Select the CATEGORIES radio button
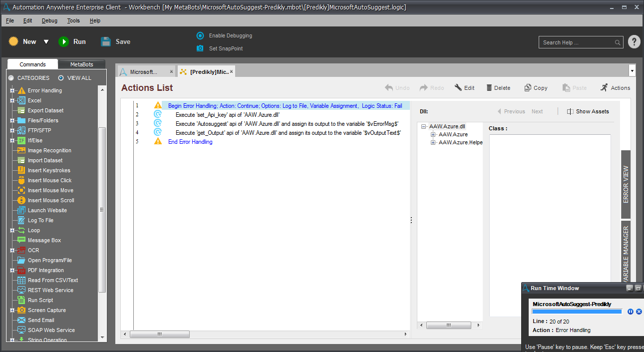Viewport: 644px width, 352px height. pos(11,78)
